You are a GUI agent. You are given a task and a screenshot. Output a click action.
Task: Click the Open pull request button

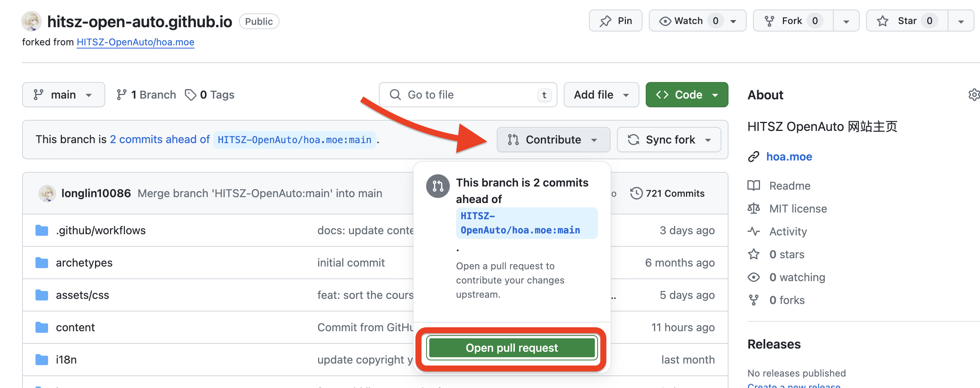512,348
